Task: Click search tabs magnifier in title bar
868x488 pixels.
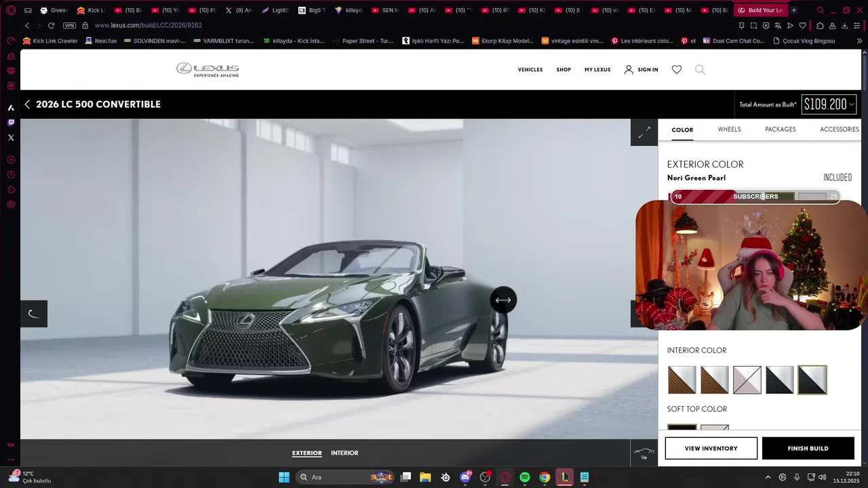Action: [x=821, y=10]
